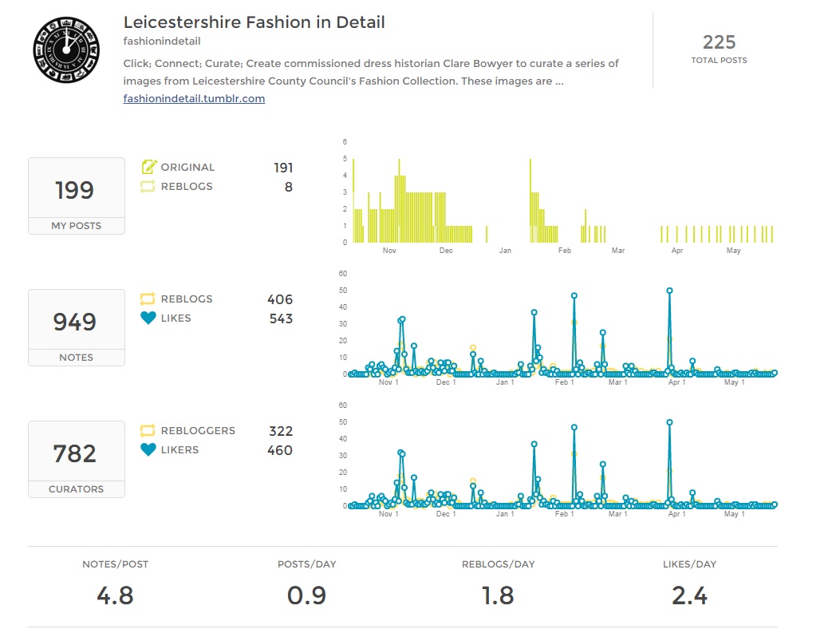Click the 225 Total Posts counter
Image resolution: width=840 pixels, height=633 pixels.
click(x=719, y=48)
